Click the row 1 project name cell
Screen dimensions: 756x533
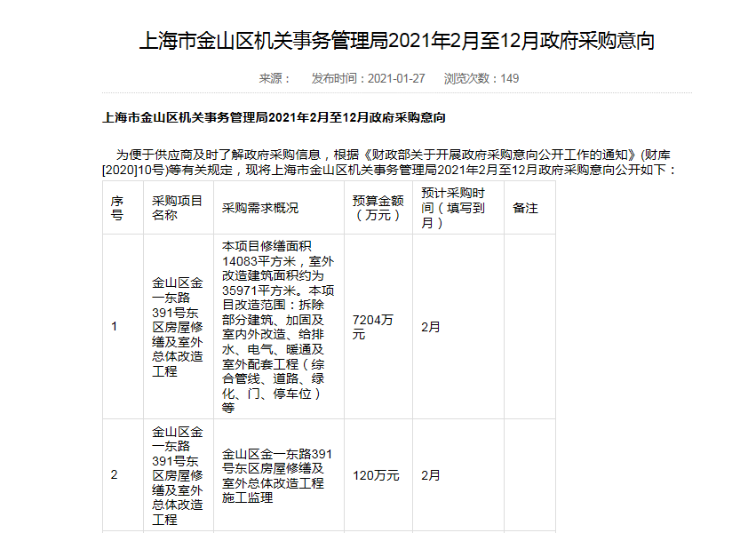pos(178,327)
